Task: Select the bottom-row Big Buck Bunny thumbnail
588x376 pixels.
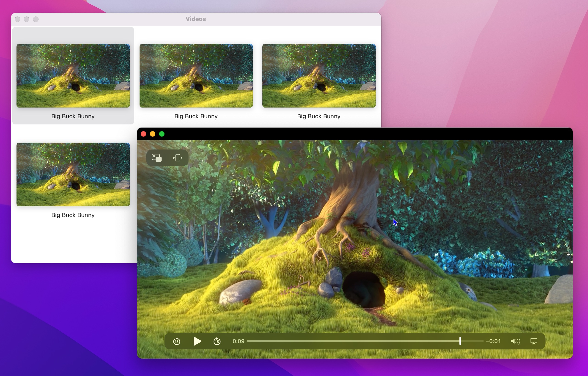Action: point(73,174)
